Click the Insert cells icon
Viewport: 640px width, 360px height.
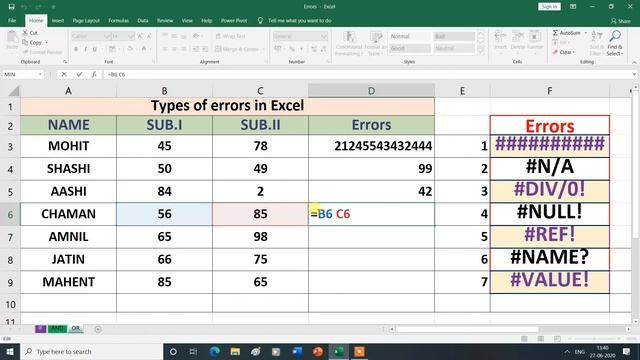pos(500,37)
